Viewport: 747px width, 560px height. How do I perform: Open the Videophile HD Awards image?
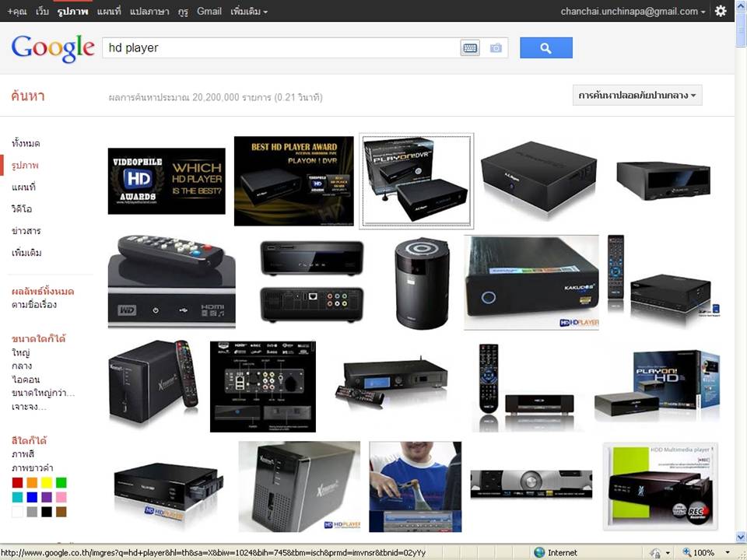(x=167, y=181)
